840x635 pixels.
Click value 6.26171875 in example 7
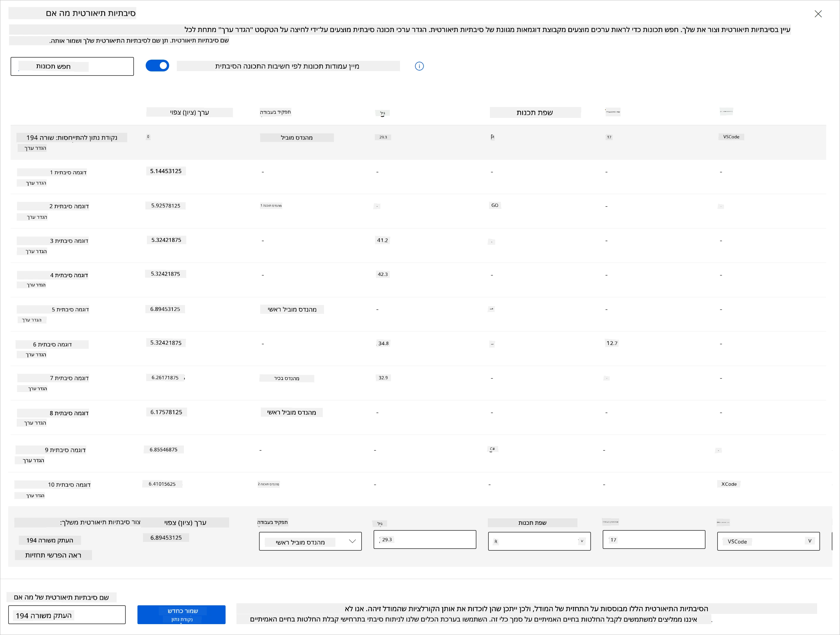pyautogui.click(x=165, y=378)
